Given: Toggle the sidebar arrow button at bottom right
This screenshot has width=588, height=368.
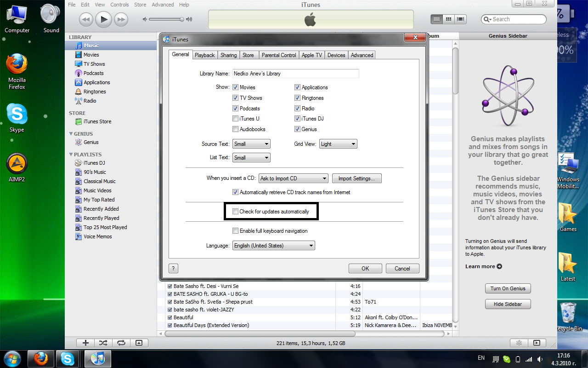Looking at the screenshot, I should point(537,343).
